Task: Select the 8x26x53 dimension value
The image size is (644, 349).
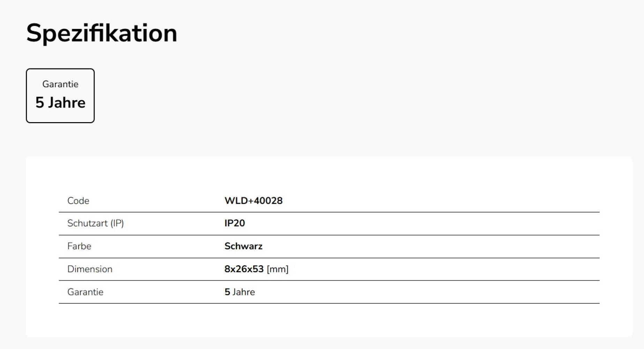Action: click(x=244, y=269)
